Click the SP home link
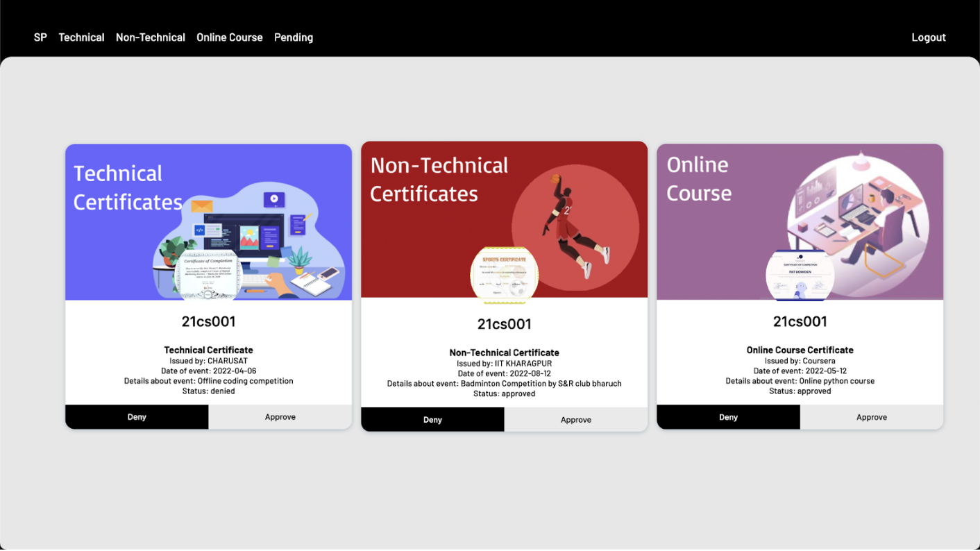 (x=40, y=37)
